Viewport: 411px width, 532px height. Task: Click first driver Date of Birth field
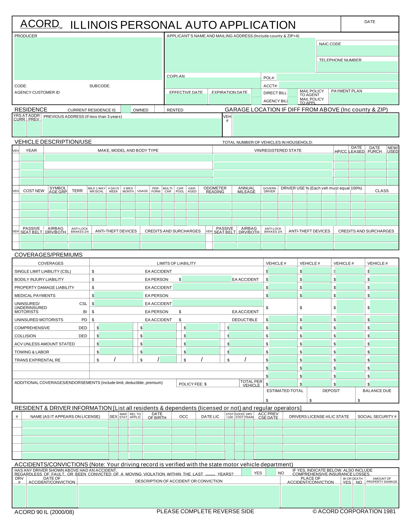point(157,424)
